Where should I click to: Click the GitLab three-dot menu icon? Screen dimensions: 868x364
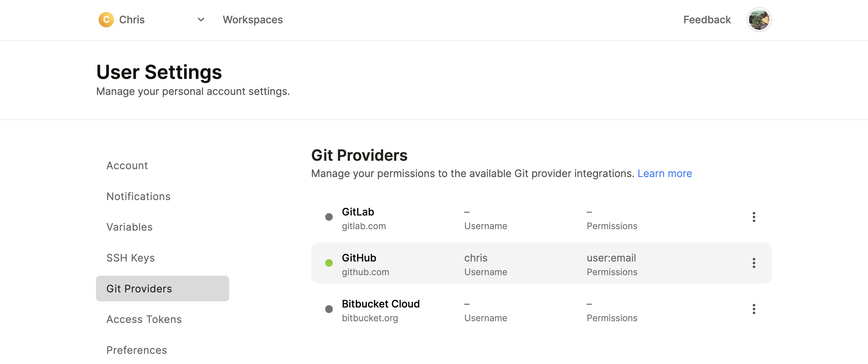coord(754,217)
